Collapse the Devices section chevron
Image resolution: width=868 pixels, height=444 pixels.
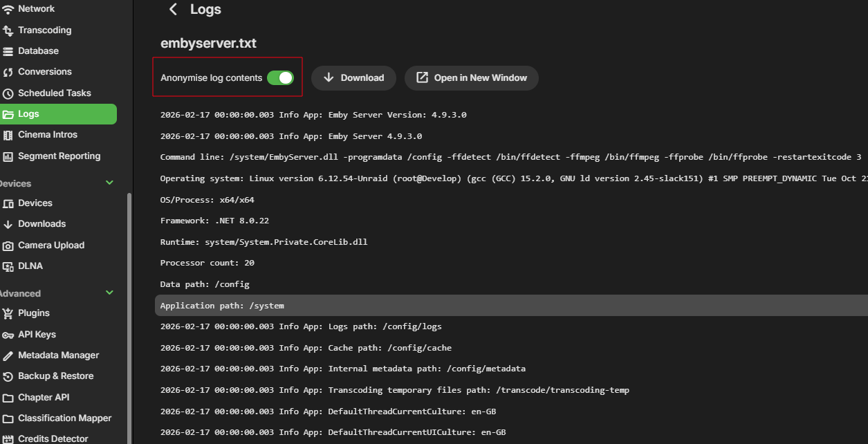pos(109,183)
